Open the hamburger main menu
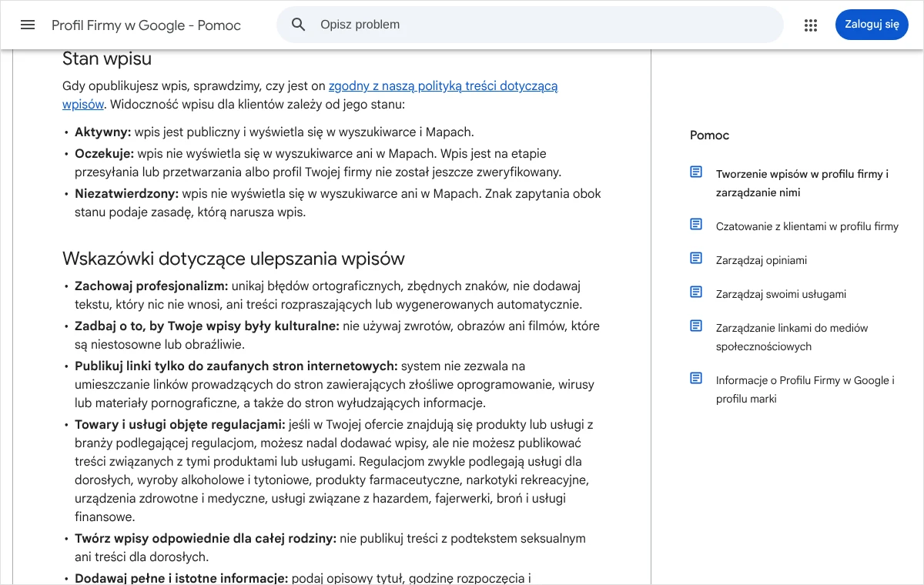Screen dimensions: 924x585 click(x=28, y=25)
